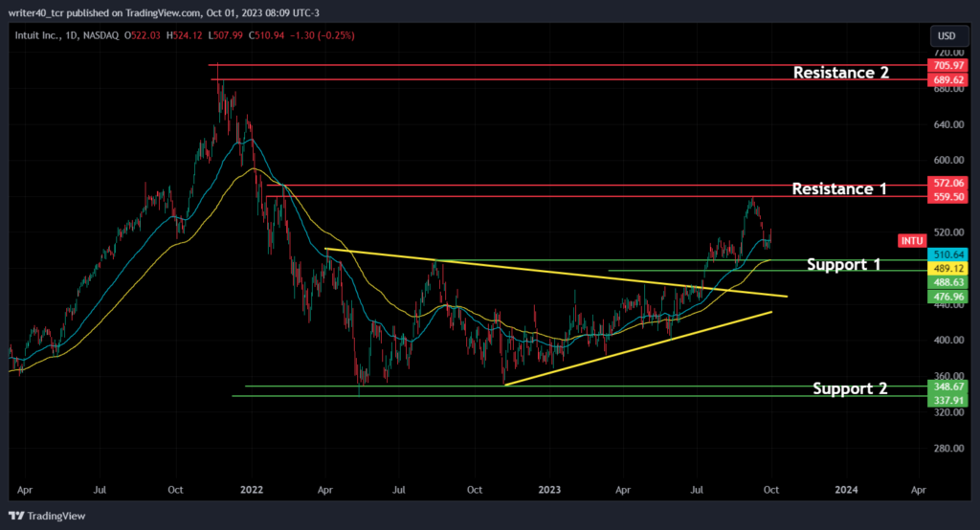Click the close value C510.94
Screen dimensions: 980x530
pyautogui.click(x=267, y=35)
